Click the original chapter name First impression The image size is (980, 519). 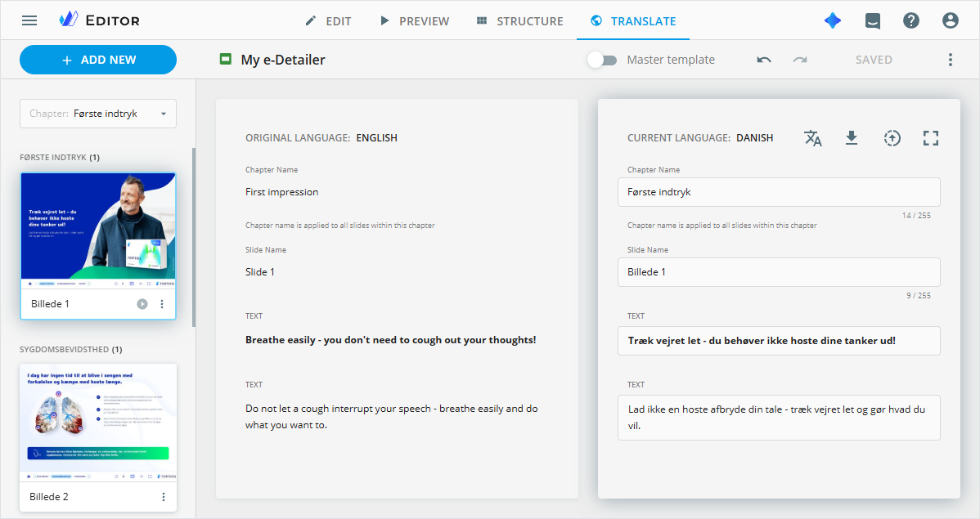click(x=282, y=192)
